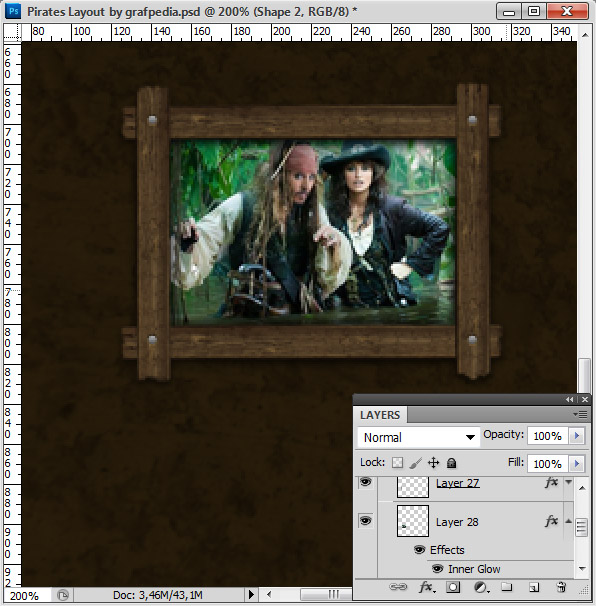This screenshot has height=606, width=596.
Task: Select Layer 28 by its name
Action: tap(457, 522)
